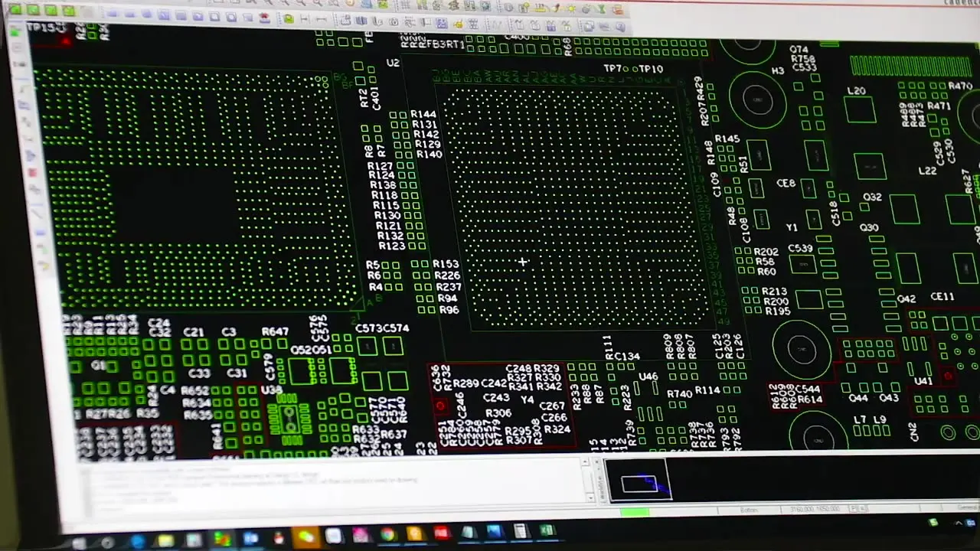Select the R195 resistor label
980x551 pixels.
coord(778,311)
